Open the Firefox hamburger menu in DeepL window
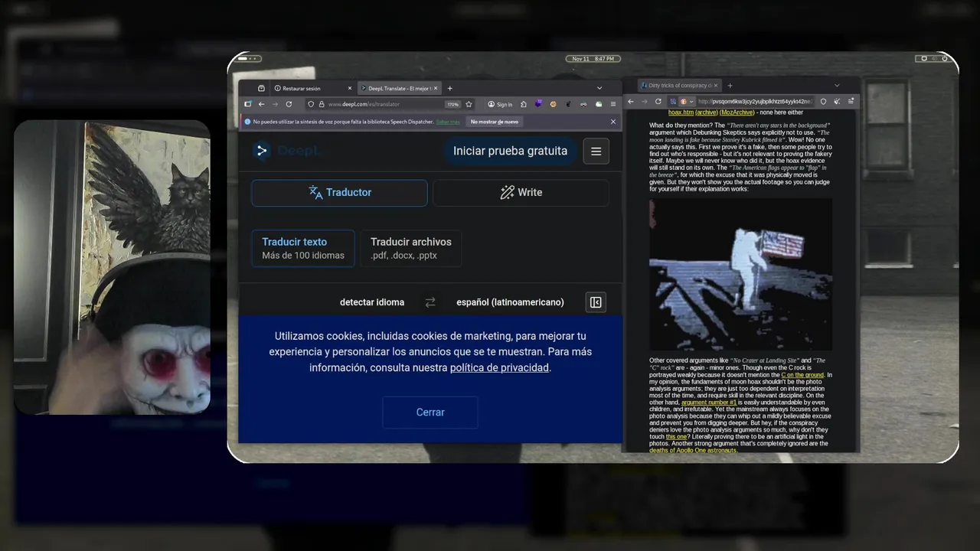The width and height of the screenshot is (980, 551). (x=613, y=104)
